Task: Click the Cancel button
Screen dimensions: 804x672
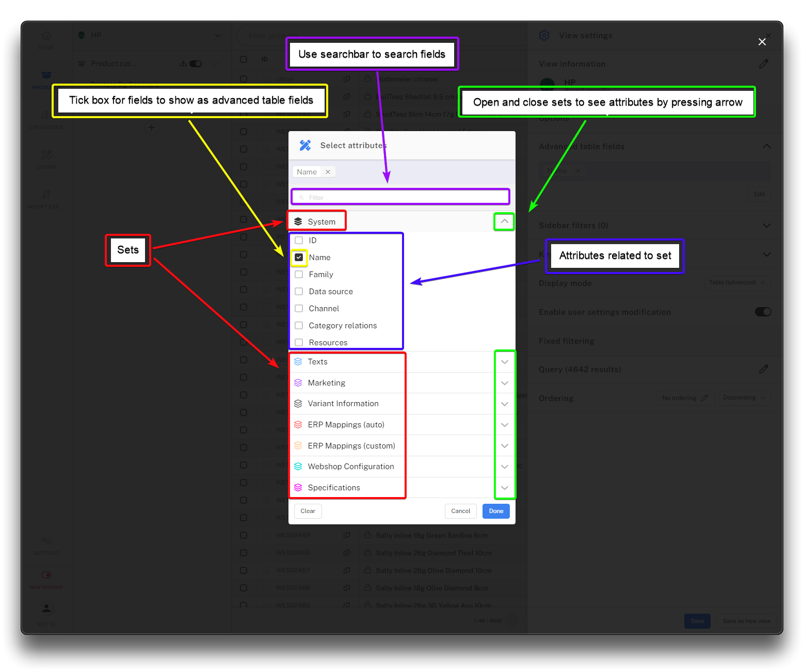Action: coord(460,511)
